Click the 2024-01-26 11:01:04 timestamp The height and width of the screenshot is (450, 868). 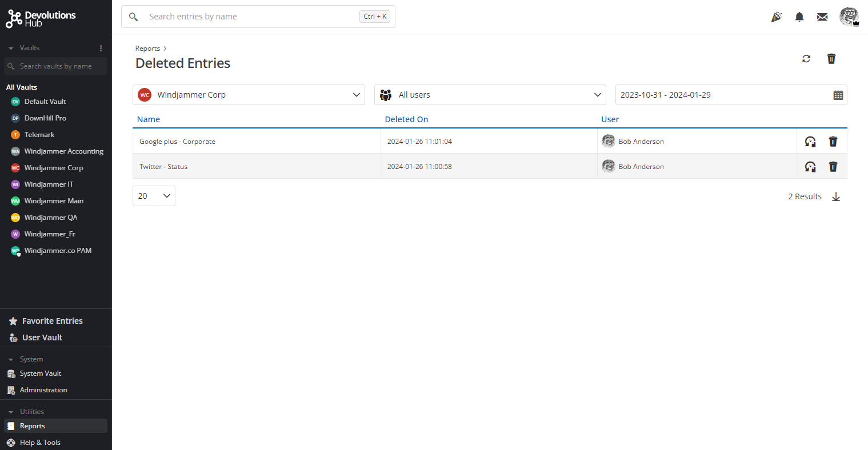[419, 142]
